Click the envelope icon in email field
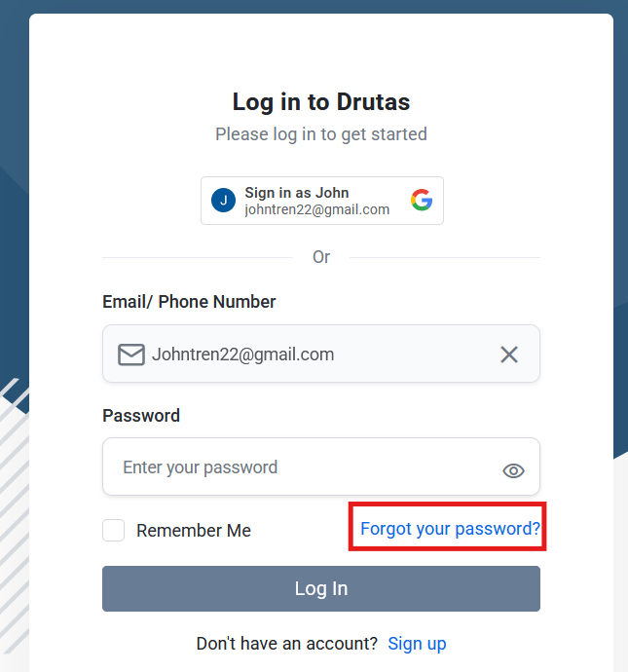628x672 pixels. [x=131, y=355]
